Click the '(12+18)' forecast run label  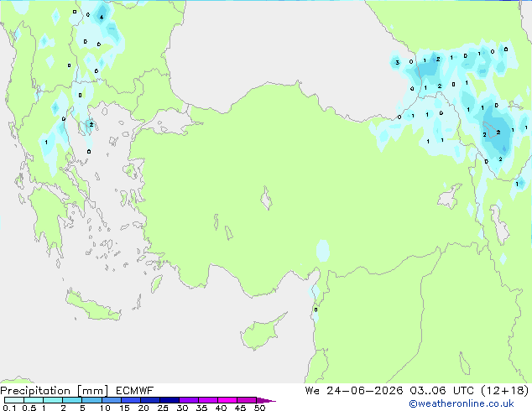[505, 391]
